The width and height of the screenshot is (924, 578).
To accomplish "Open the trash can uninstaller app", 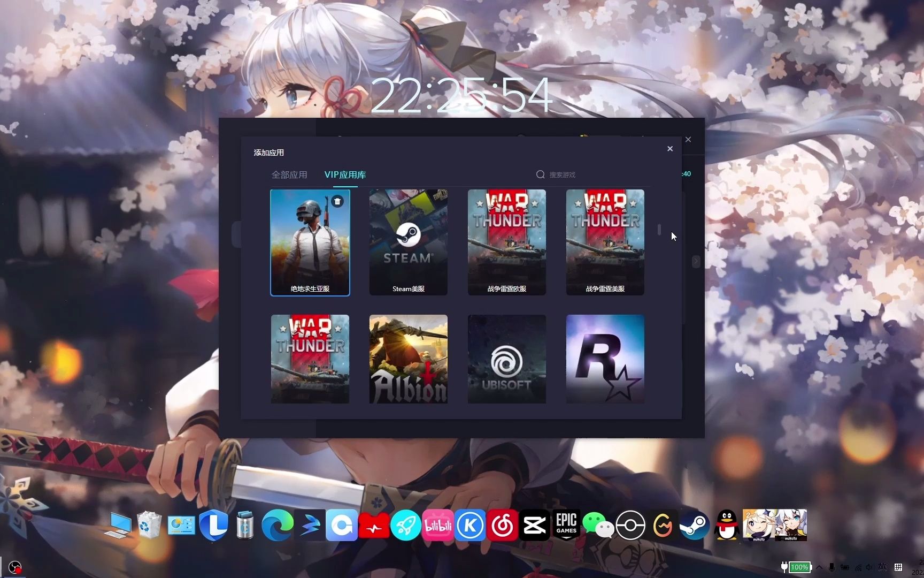I will 245,525.
